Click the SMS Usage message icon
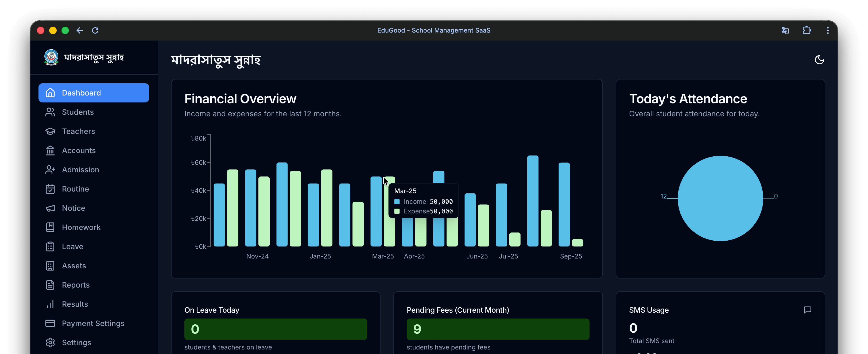Image resolution: width=868 pixels, height=354 pixels. click(x=807, y=309)
